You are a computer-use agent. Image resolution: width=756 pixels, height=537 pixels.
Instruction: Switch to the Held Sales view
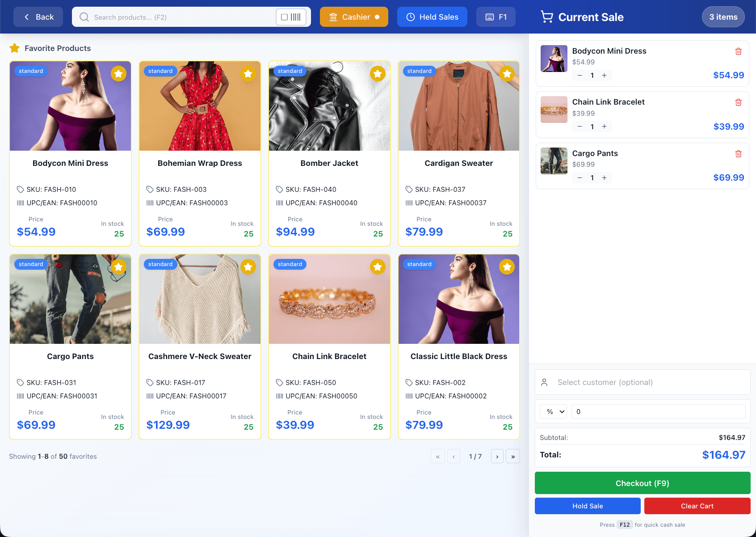[432, 17]
